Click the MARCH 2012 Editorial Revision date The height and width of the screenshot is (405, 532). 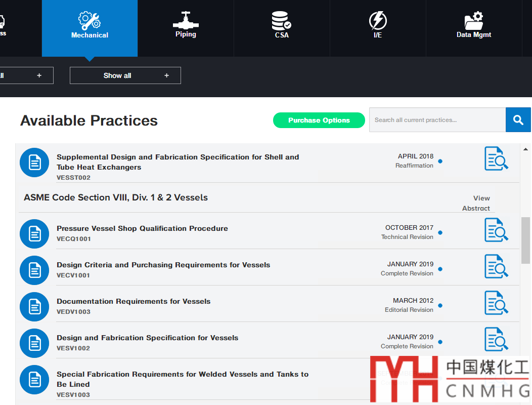click(x=409, y=305)
